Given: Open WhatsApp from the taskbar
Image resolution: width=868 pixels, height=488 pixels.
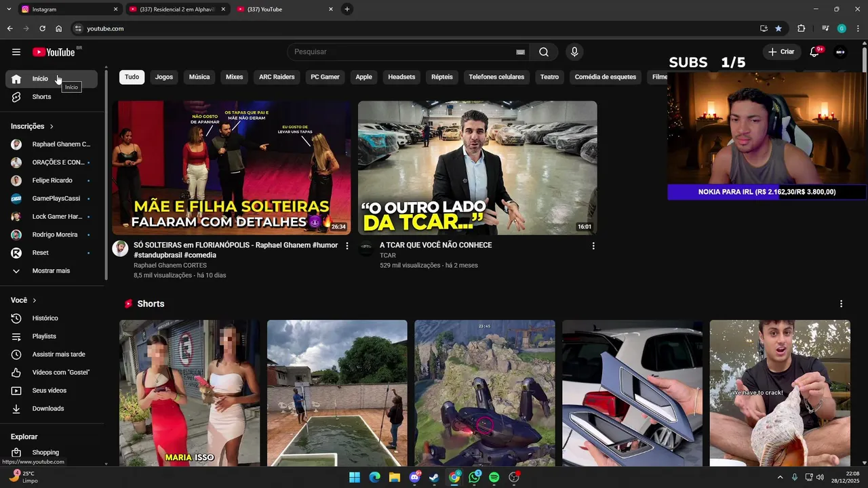Looking at the screenshot, I should click(474, 477).
